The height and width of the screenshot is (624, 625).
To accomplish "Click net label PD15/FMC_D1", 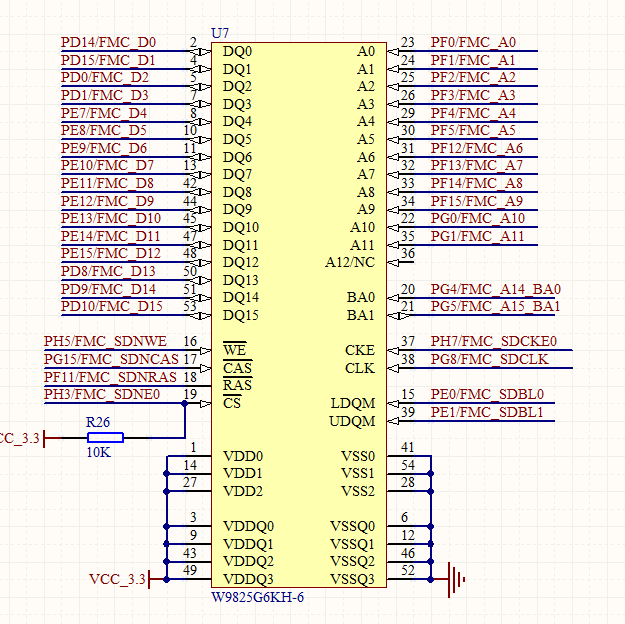I will (108, 60).
